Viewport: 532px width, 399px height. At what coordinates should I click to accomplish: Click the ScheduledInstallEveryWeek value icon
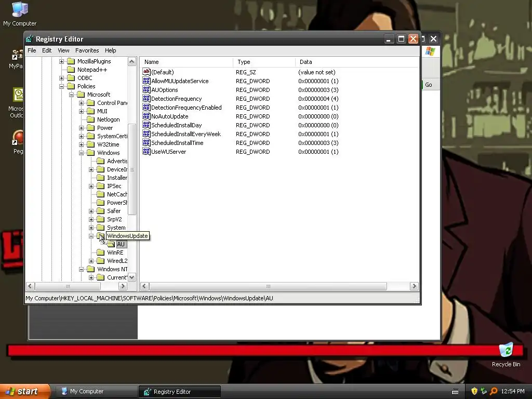[146, 134]
